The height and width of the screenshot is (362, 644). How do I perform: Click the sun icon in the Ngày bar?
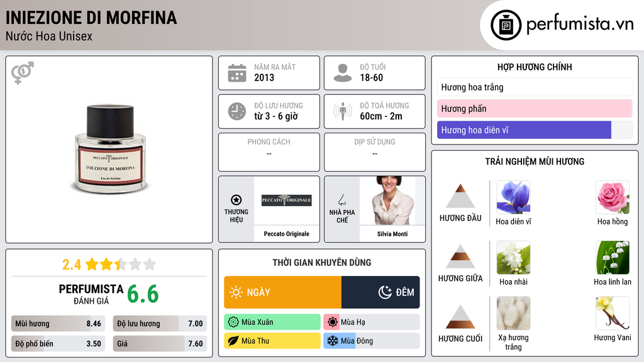click(236, 292)
